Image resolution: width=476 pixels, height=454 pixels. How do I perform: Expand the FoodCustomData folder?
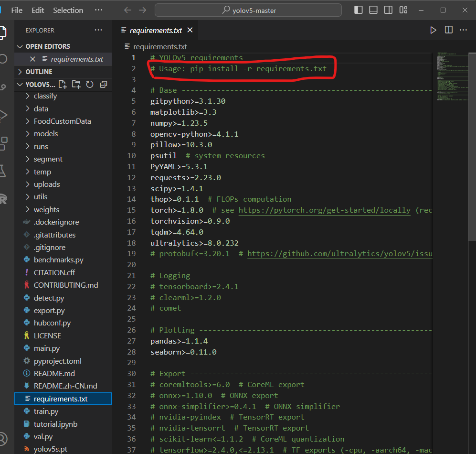pos(62,121)
